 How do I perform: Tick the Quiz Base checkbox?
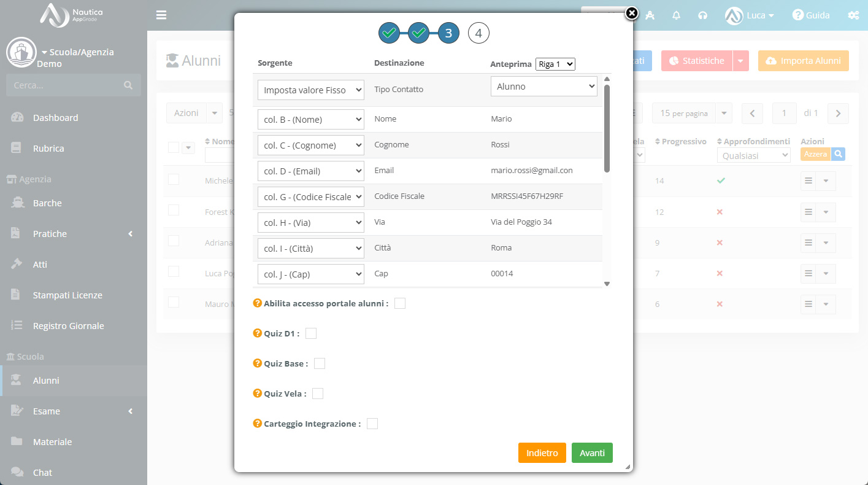(320, 363)
